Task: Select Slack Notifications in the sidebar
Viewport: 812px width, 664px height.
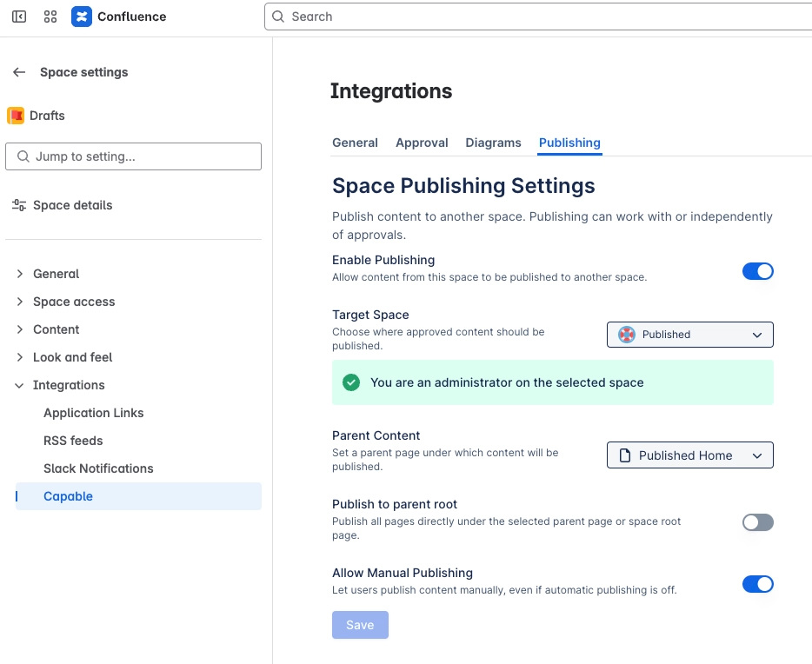Action: pos(98,468)
